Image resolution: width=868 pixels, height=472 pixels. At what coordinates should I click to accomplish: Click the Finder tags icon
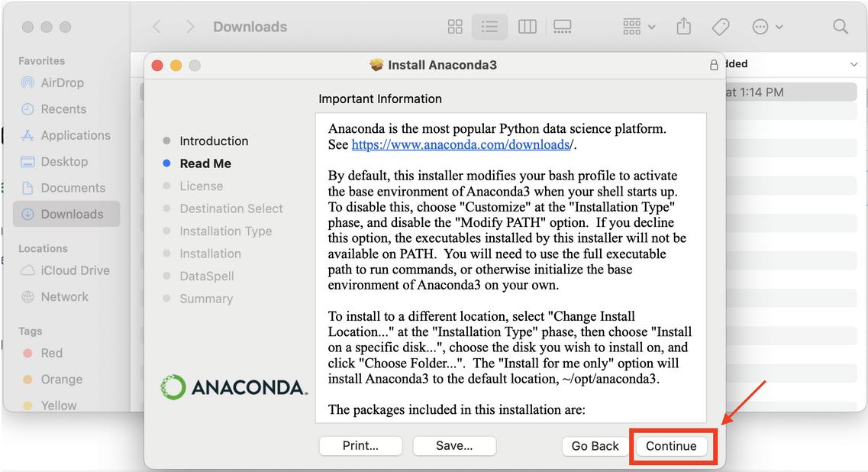click(721, 27)
